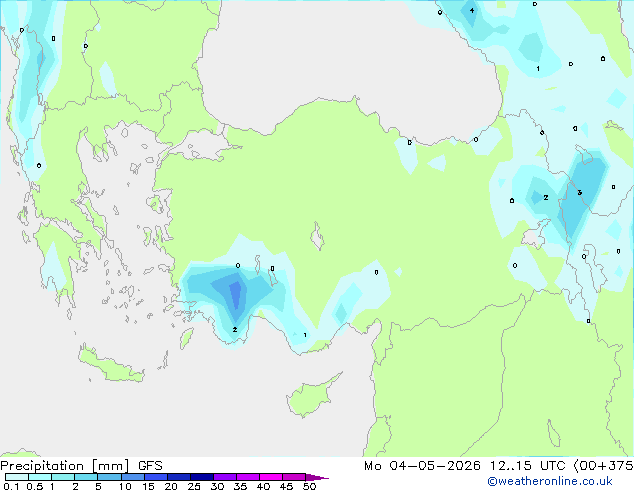Click the 15–20 mm legend swatch

(x=156, y=477)
